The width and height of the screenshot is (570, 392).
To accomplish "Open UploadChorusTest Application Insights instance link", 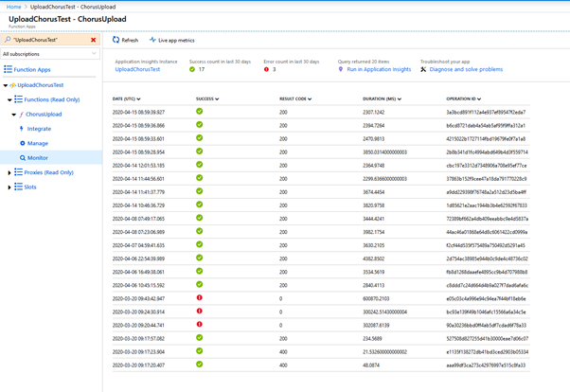I will click(137, 69).
